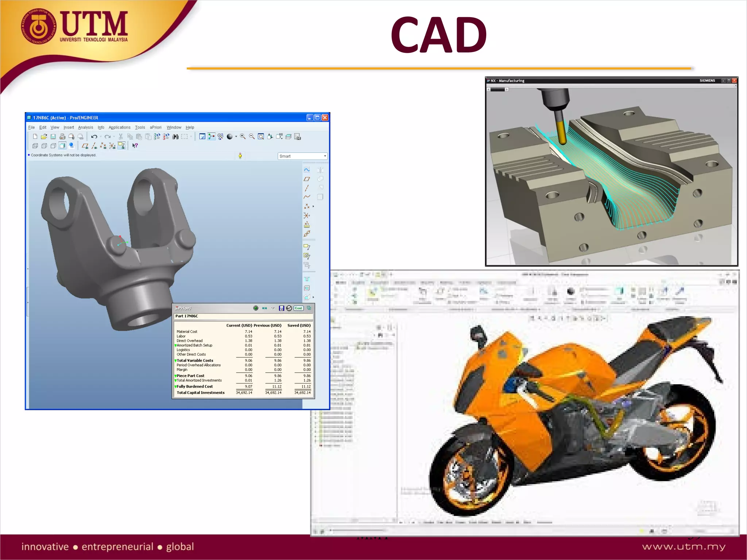
Task: Click the Datum Axis tool in right toolbar
Action: [x=307, y=188]
